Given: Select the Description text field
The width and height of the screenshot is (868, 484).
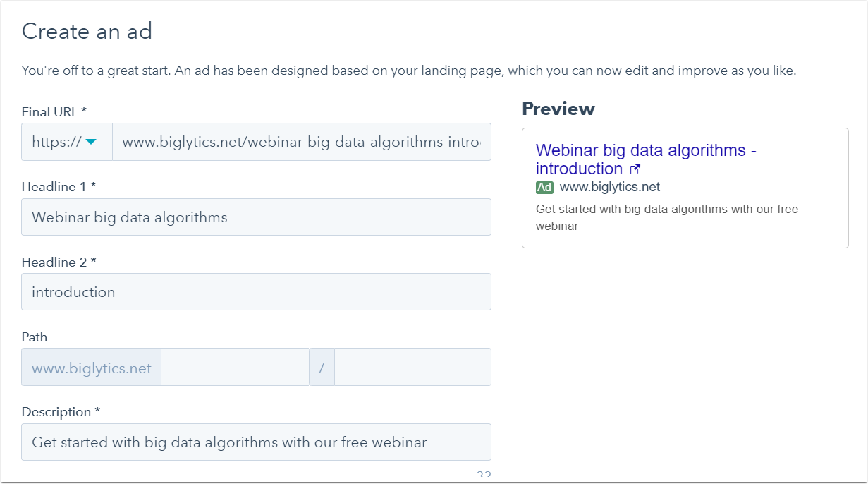Looking at the screenshot, I should pyautogui.click(x=256, y=442).
